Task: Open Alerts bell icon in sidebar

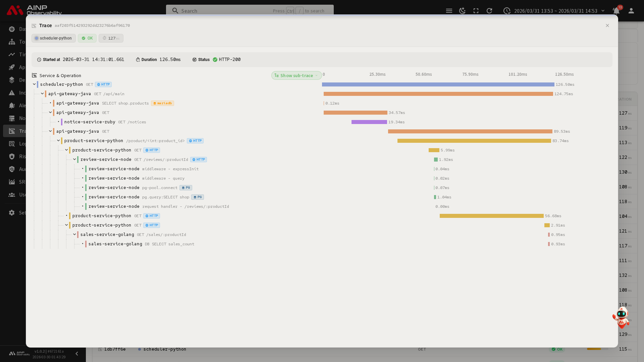Action: point(12,106)
